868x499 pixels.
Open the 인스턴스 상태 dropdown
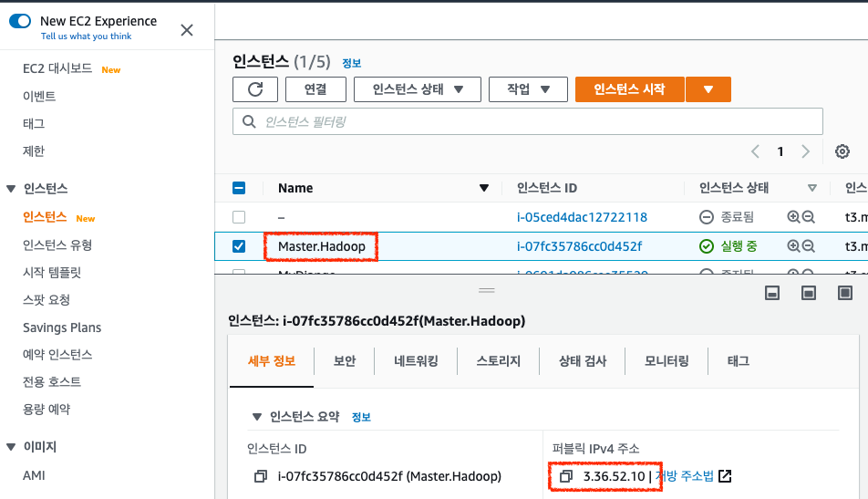click(x=418, y=89)
